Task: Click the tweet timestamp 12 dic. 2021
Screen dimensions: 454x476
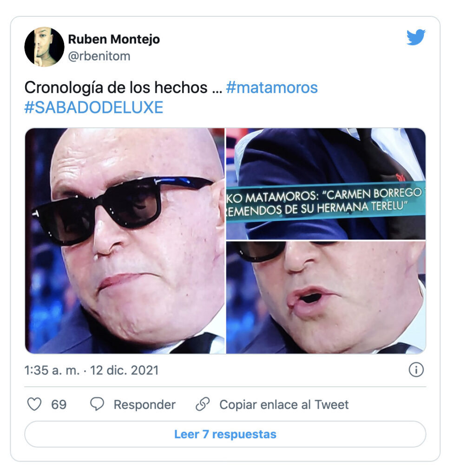Action: pos(125,370)
